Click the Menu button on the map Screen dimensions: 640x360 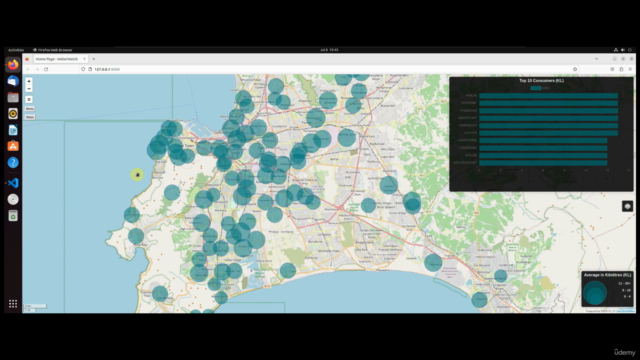click(30, 109)
